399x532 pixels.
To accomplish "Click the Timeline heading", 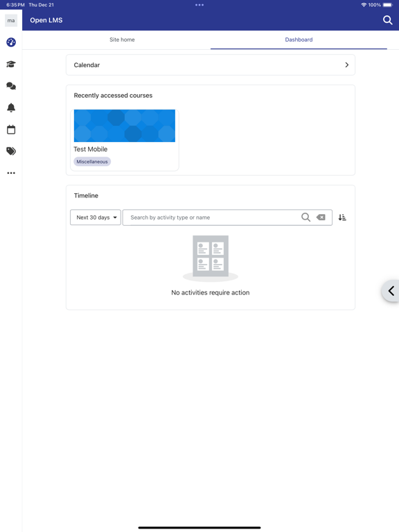I will [x=86, y=195].
